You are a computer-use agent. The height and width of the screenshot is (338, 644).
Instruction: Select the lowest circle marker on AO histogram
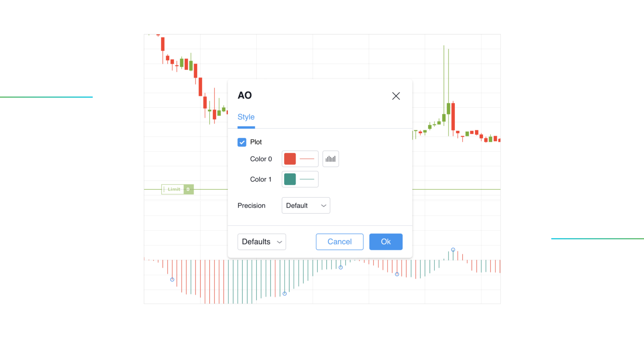point(284,294)
